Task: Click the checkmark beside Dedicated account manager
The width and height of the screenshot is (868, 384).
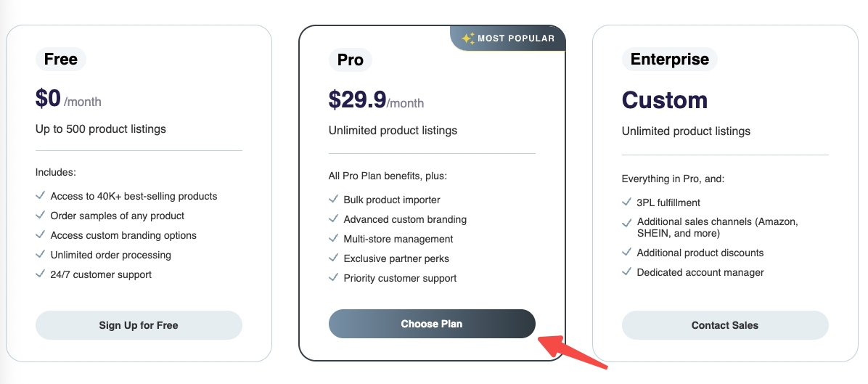Action: pos(626,271)
